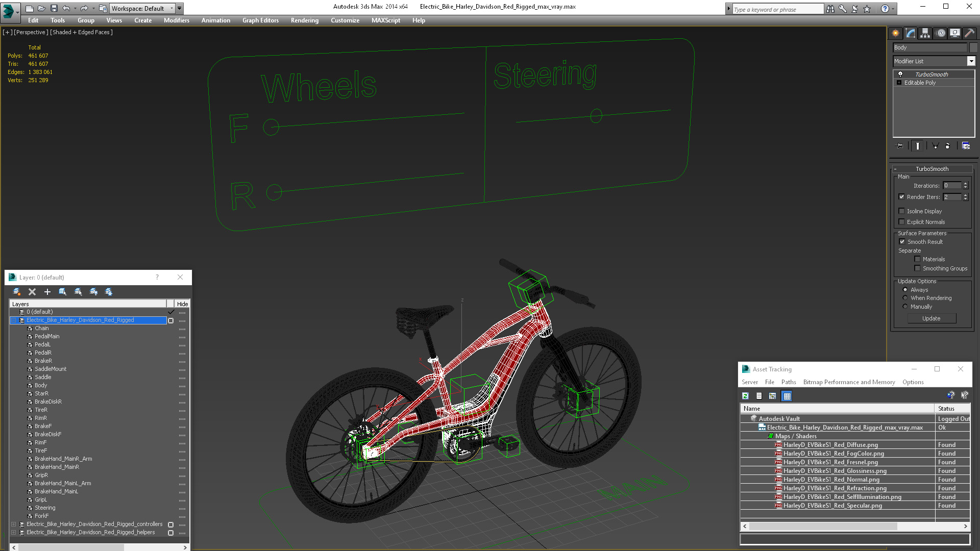980x551 pixels.
Task: Click Tree View icon in Asset Tracking
Action: click(x=773, y=396)
